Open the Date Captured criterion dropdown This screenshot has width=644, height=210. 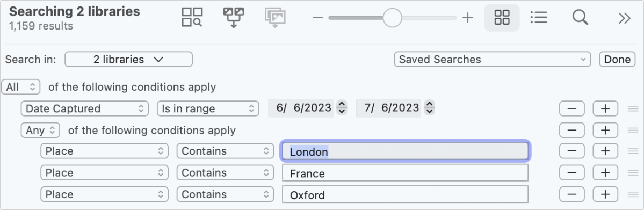(85, 108)
